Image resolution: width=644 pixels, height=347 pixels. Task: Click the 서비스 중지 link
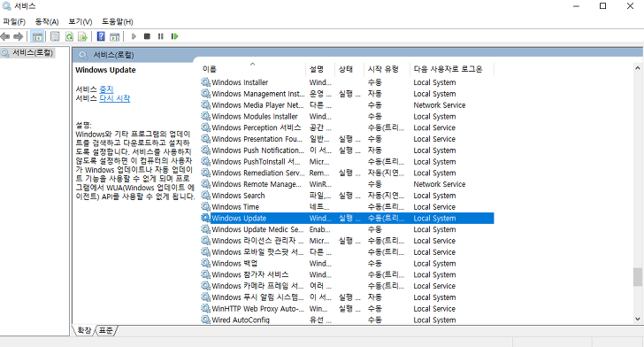click(x=106, y=89)
